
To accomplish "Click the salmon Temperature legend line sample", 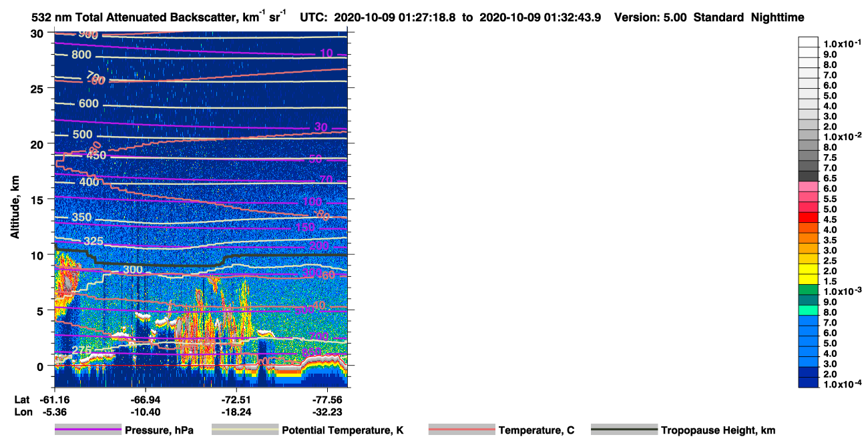I will (461, 430).
